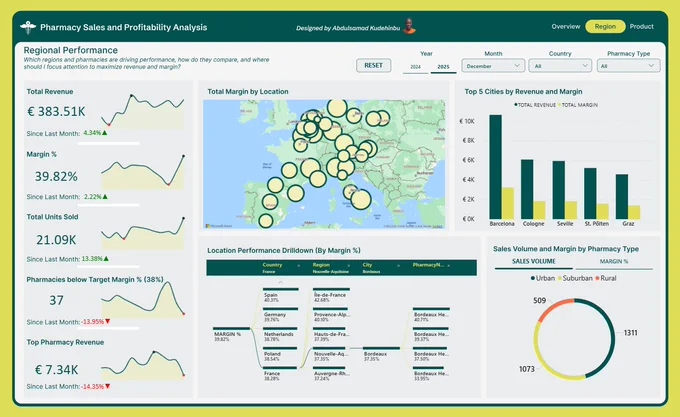Click the Total Revenue sparkline chart
This screenshot has height=417, width=680.
point(143,111)
